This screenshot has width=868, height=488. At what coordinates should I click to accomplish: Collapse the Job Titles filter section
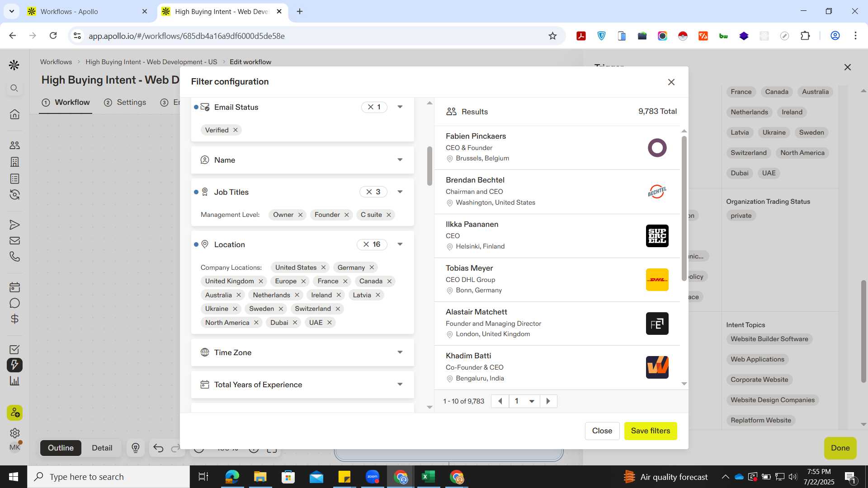pyautogui.click(x=400, y=192)
